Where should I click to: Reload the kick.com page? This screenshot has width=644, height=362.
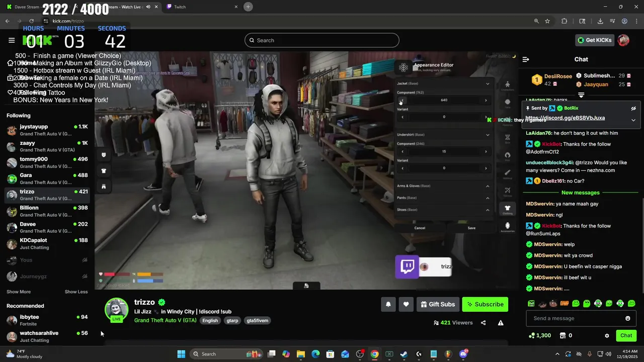31,21
